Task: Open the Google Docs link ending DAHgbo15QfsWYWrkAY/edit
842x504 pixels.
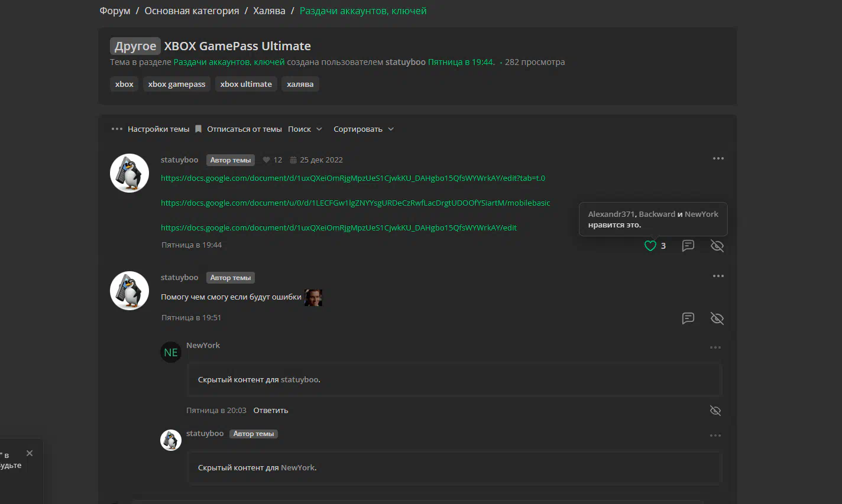Action: coord(339,227)
